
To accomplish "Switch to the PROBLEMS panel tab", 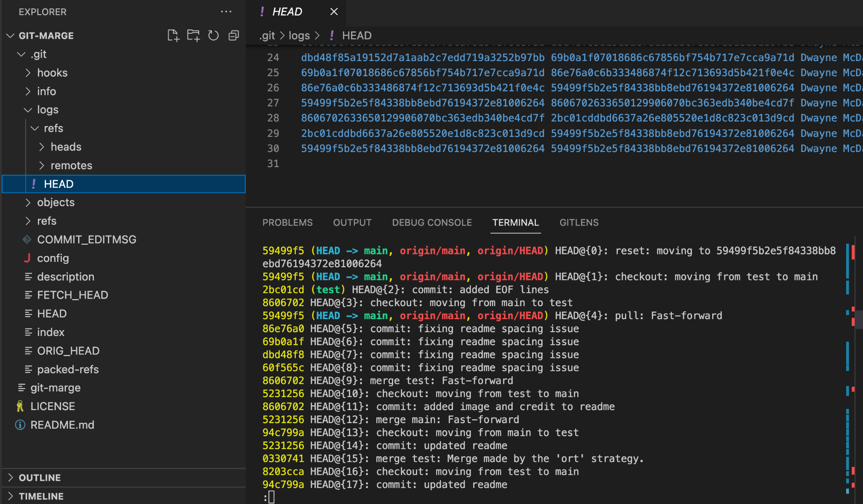I will [287, 222].
